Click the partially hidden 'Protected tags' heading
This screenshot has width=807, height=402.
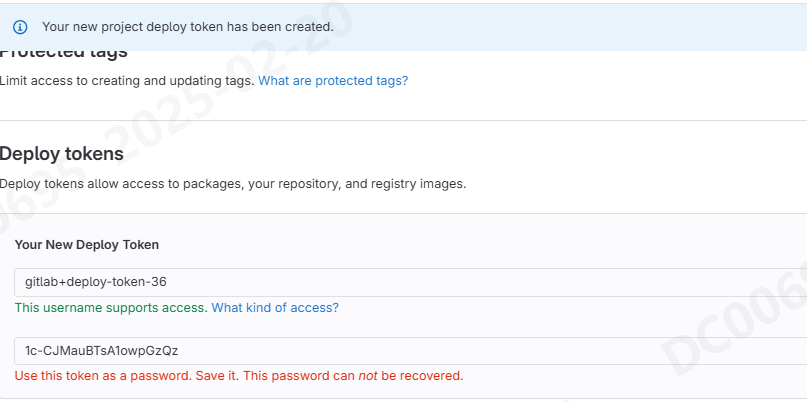tap(64, 55)
